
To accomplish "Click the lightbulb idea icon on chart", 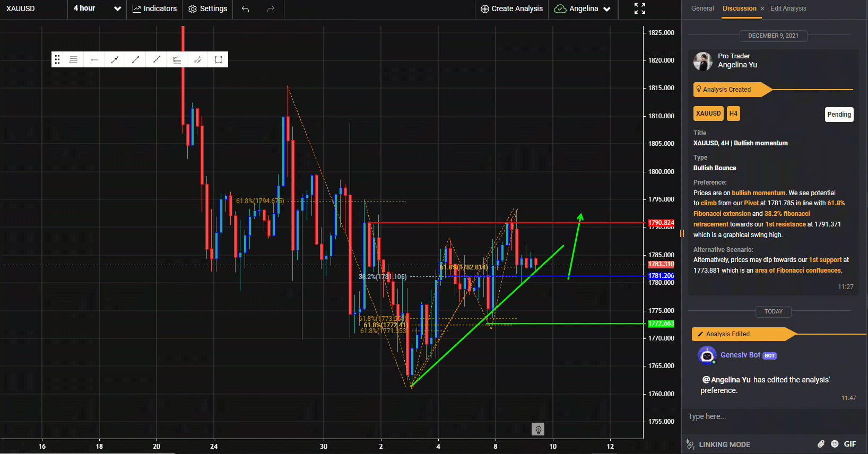I will click(x=538, y=429).
